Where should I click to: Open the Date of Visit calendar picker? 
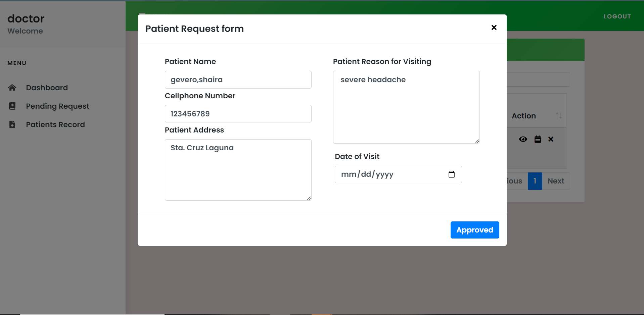click(451, 174)
